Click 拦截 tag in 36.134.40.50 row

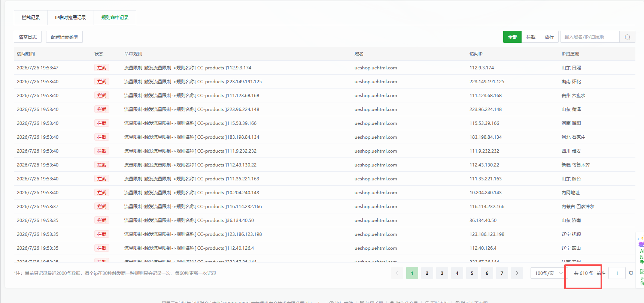click(102, 220)
